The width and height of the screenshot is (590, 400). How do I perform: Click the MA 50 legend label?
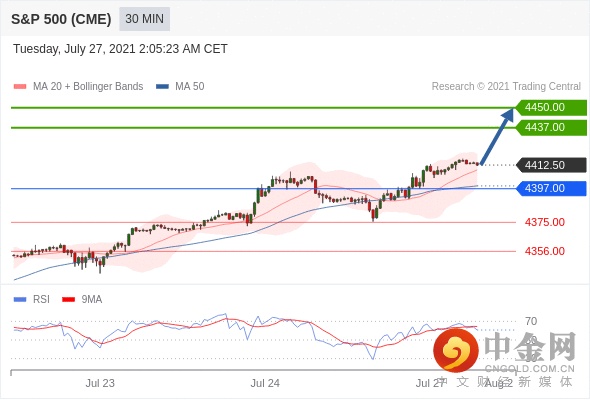[x=190, y=87]
